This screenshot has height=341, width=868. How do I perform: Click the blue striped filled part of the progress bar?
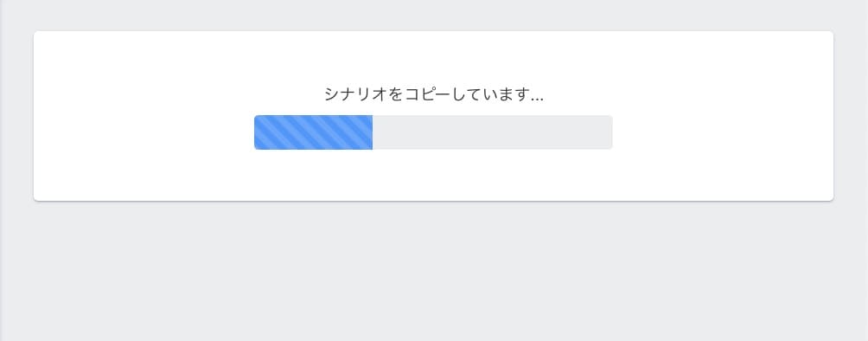pyautogui.click(x=313, y=132)
